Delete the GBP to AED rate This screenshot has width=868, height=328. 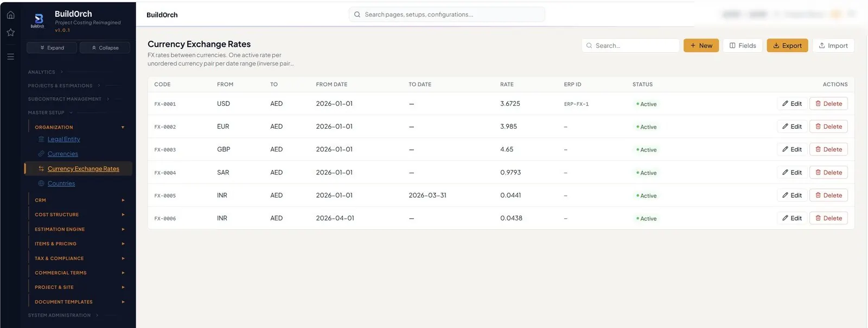pyautogui.click(x=828, y=149)
